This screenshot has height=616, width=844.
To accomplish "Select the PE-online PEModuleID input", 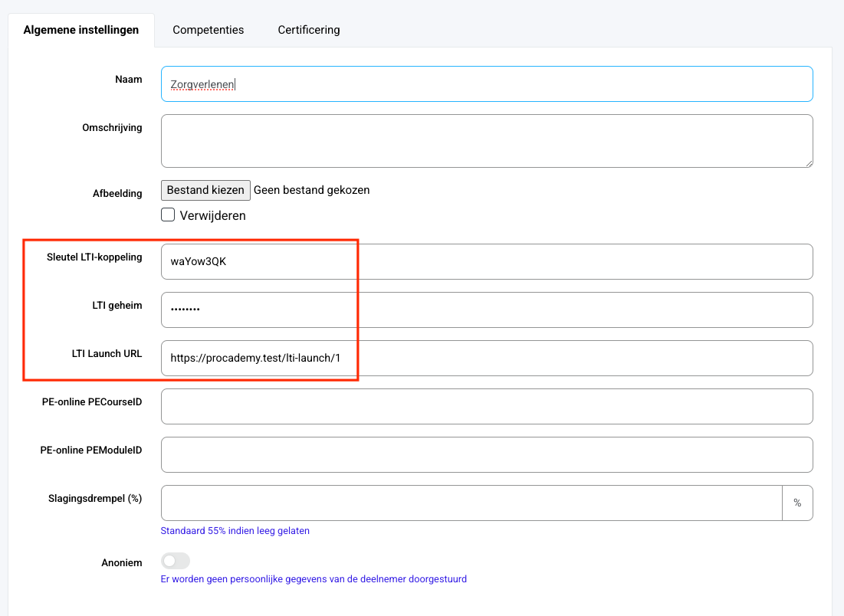I will pos(486,454).
